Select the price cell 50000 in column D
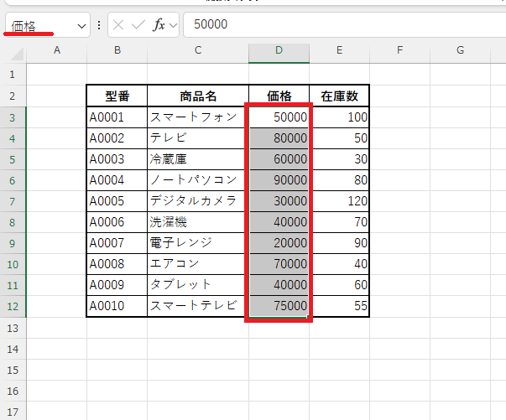Viewport: 506px width, 420px height. [x=279, y=117]
